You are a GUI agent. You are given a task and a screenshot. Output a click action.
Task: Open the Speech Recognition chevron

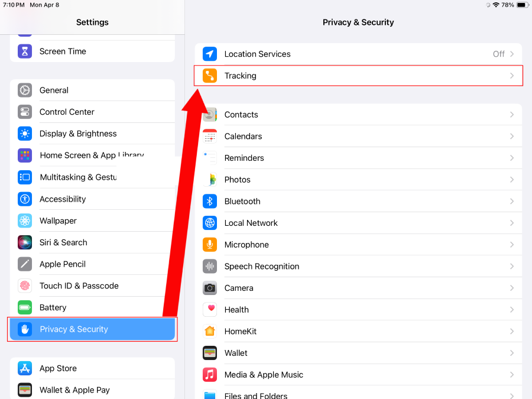512,267
